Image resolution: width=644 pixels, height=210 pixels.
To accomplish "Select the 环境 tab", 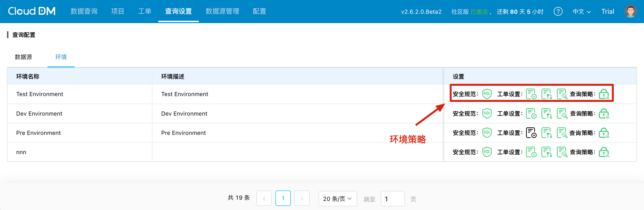I will [61, 57].
